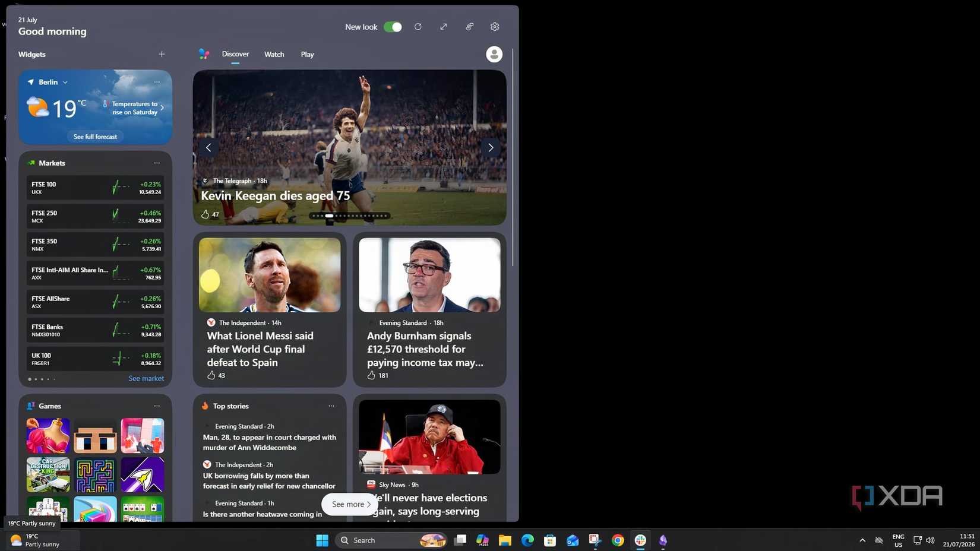Open the Car Destruction King game thumbnail
The height and width of the screenshot is (551, 980).
point(48,474)
